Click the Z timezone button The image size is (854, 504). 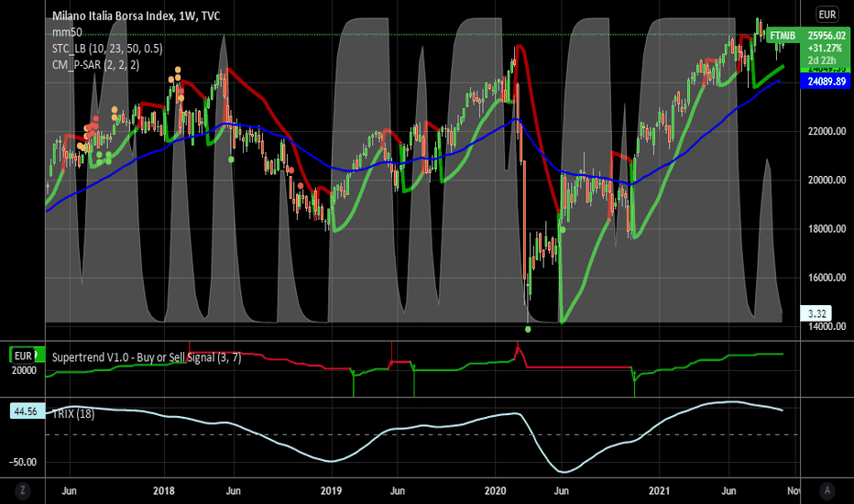pyautogui.click(x=22, y=490)
